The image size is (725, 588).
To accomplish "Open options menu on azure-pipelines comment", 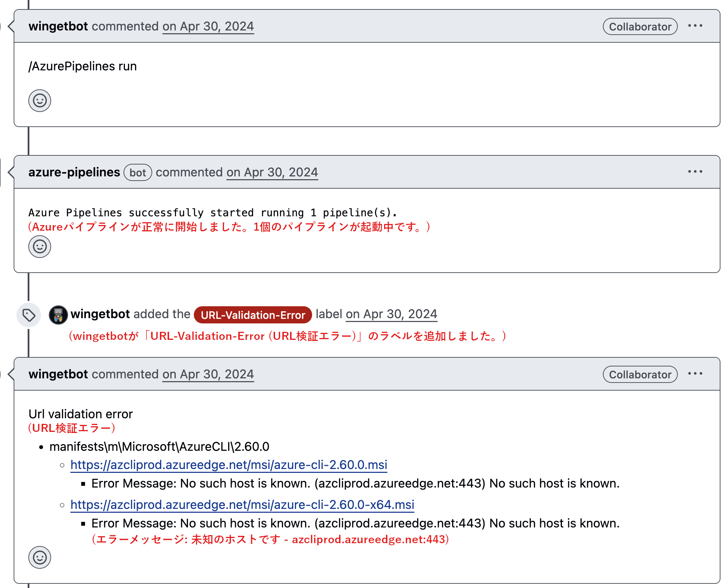I will (x=695, y=172).
